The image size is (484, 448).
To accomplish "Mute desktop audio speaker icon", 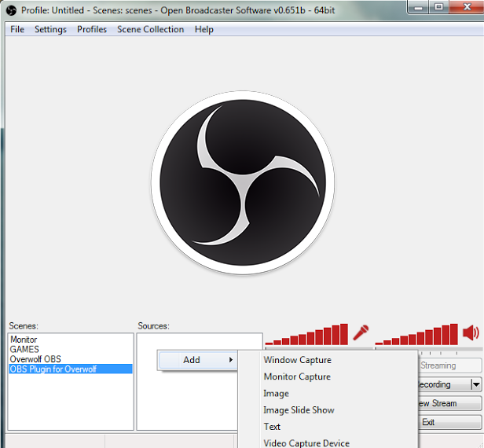I will (471, 332).
